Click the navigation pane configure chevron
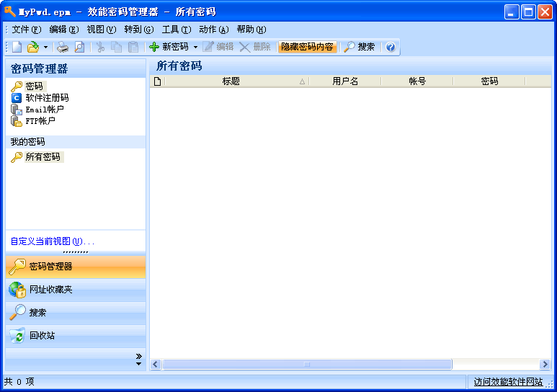 pos(138,360)
